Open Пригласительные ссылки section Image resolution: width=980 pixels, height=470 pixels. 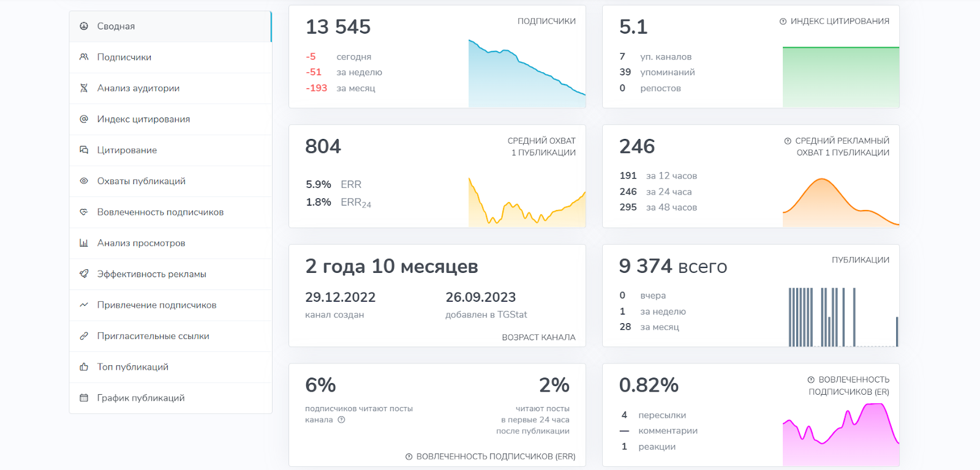[x=153, y=336]
